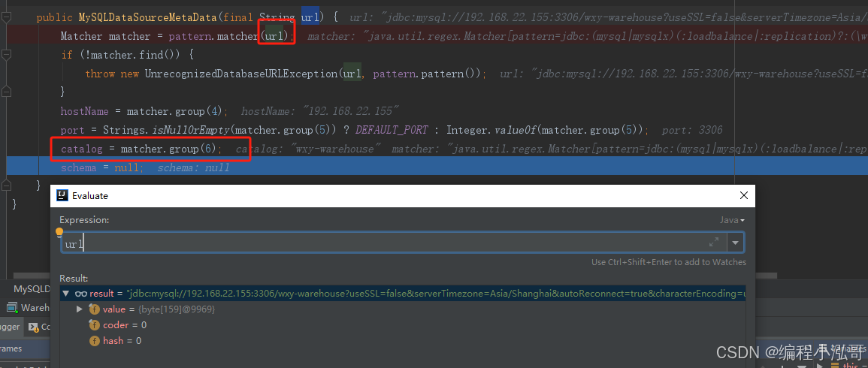This screenshot has width=868, height=368.
Task: Click the run configuration window icon beside 'Wareh'
Action: click(x=12, y=307)
